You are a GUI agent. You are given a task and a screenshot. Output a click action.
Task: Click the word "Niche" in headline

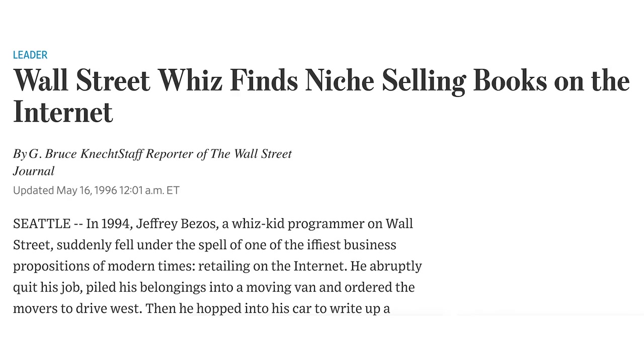[339, 81]
